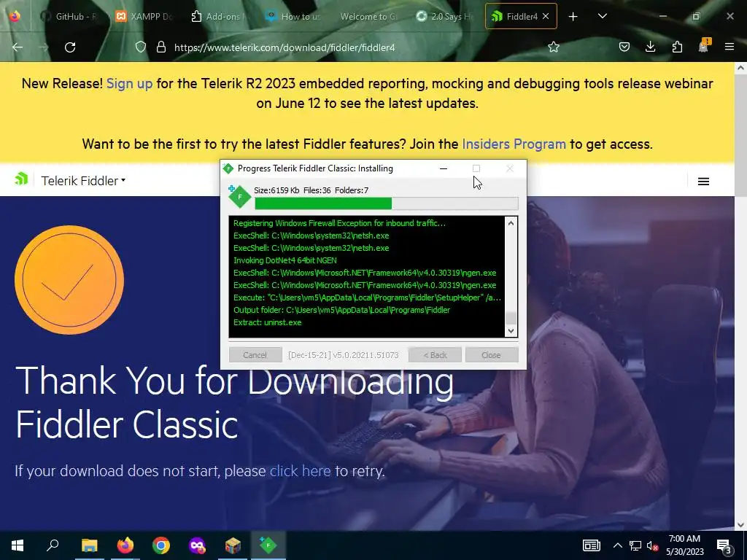Click the Telerik logo icon
The height and width of the screenshot is (560, 747).
(x=21, y=179)
